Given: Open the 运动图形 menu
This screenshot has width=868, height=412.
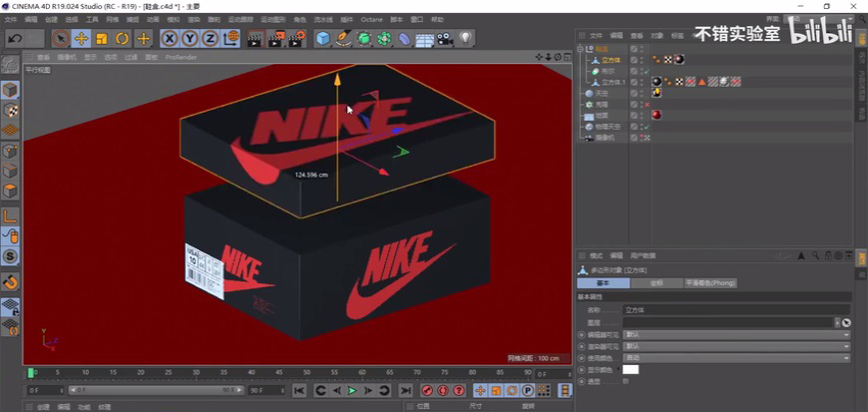Looking at the screenshot, I should point(273,19).
